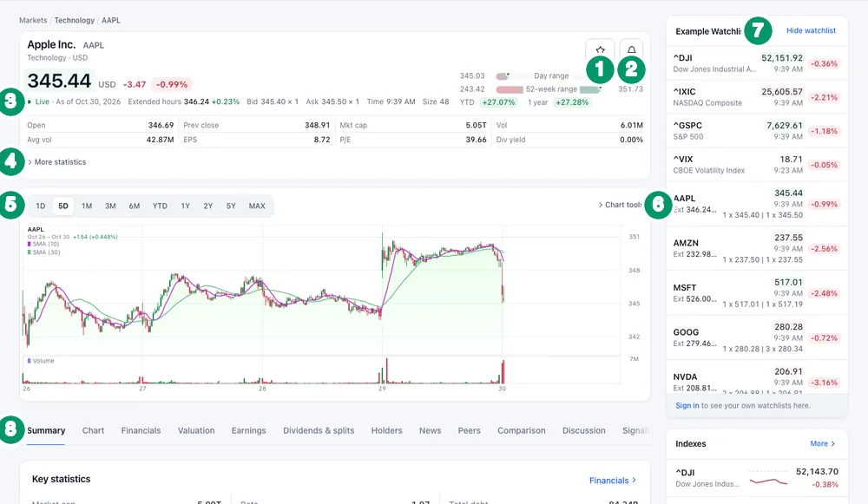Open the Holders tab
The height and width of the screenshot is (504, 868).
pyautogui.click(x=386, y=430)
